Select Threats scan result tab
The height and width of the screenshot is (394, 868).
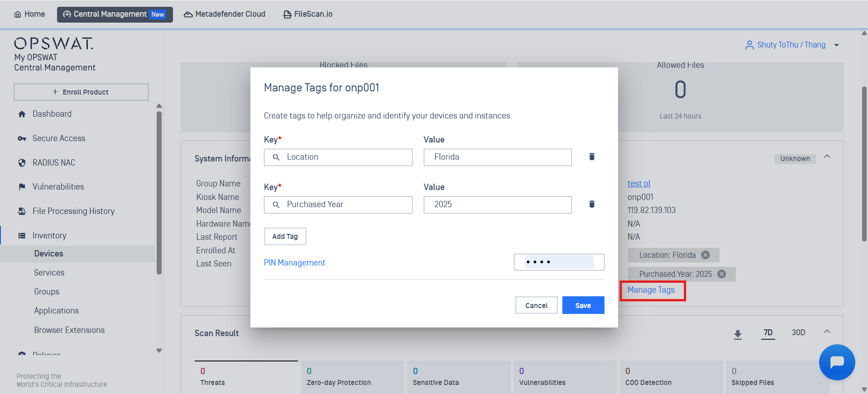pyautogui.click(x=246, y=377)
